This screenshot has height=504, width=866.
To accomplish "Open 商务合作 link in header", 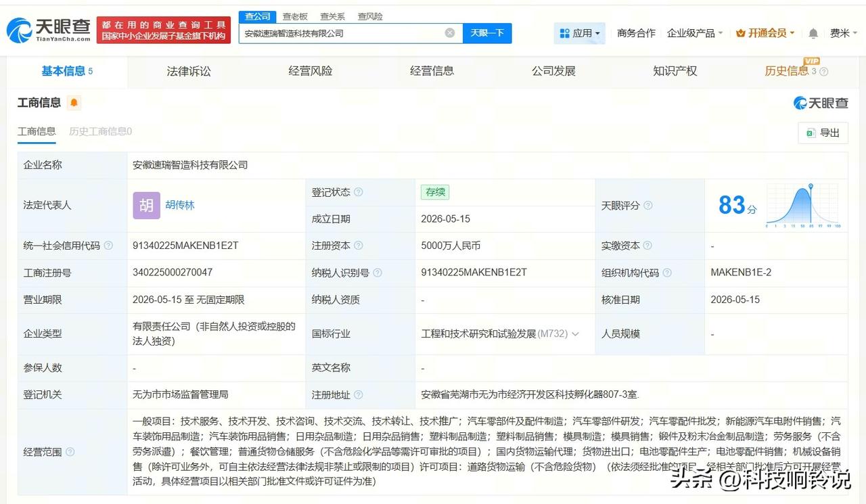I will (x=636, y=33).
